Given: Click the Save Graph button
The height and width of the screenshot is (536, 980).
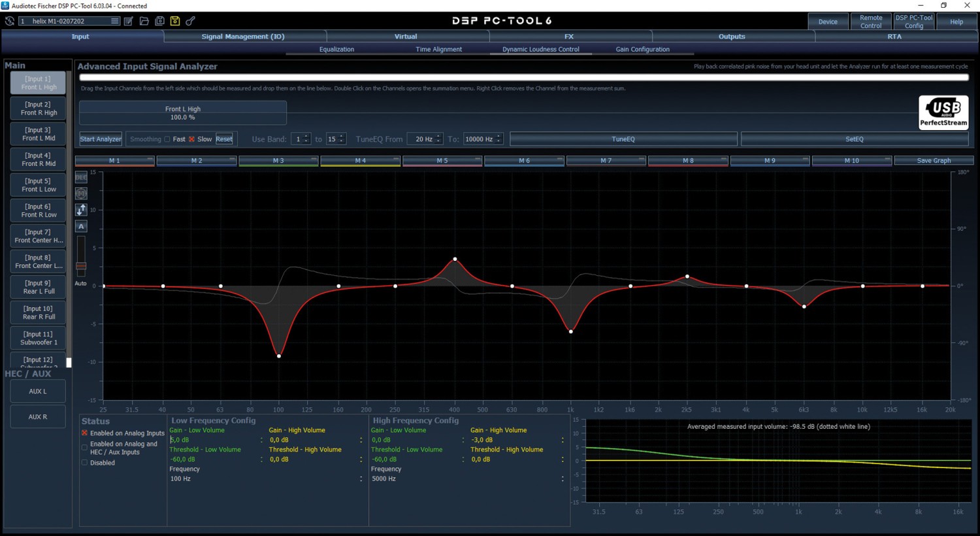Looking at the screenshot, I should pos(934,160).
